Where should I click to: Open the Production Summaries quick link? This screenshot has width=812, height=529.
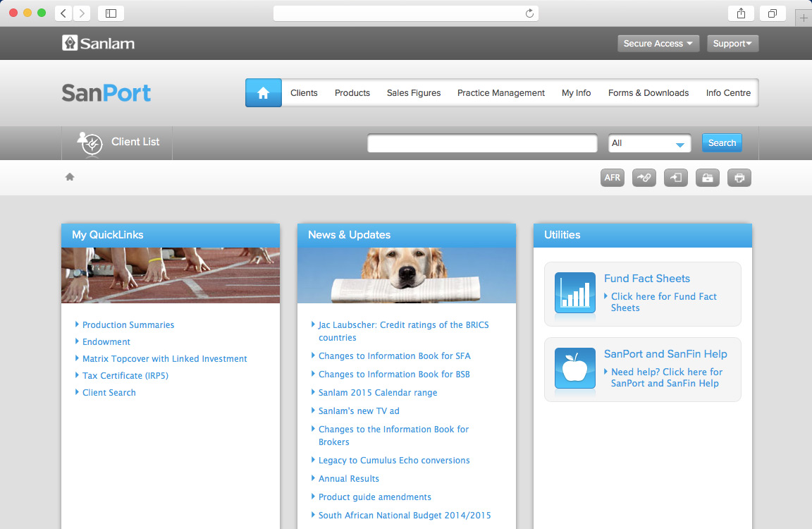[128, 325]
